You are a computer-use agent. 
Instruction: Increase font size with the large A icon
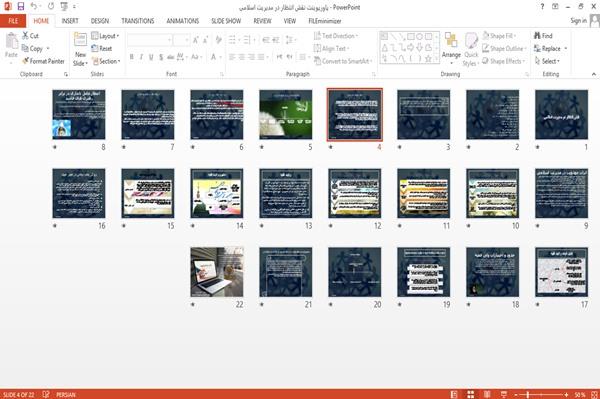pos(196,40)
